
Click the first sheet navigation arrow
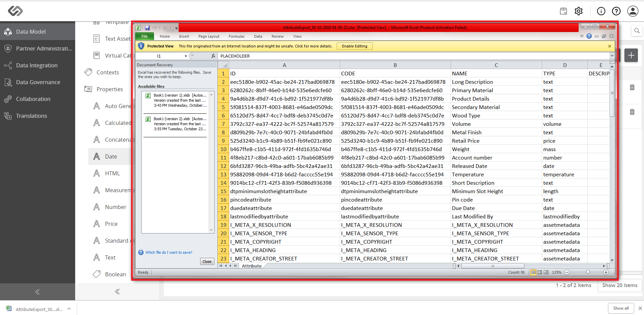point(221,266)
